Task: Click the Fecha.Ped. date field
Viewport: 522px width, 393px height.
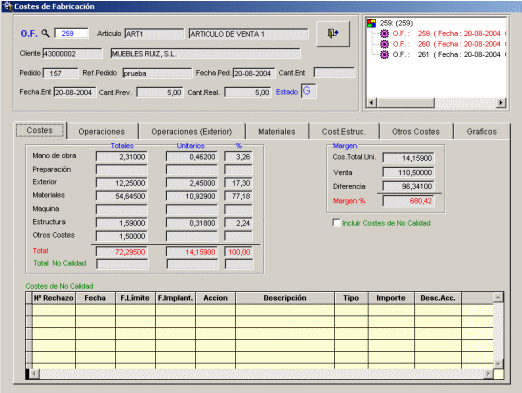Action: click(254, 73)
